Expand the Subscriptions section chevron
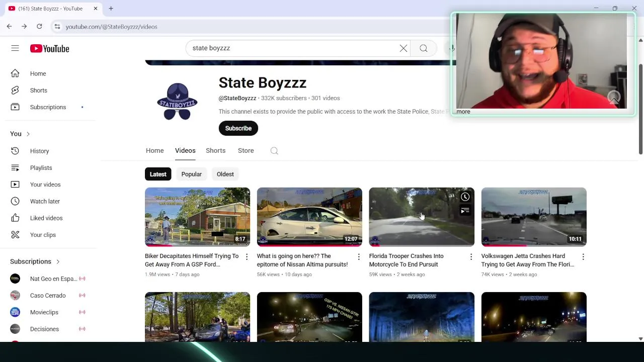The width and height of the screenshot is (644, 362). click(x=58, y=261)
